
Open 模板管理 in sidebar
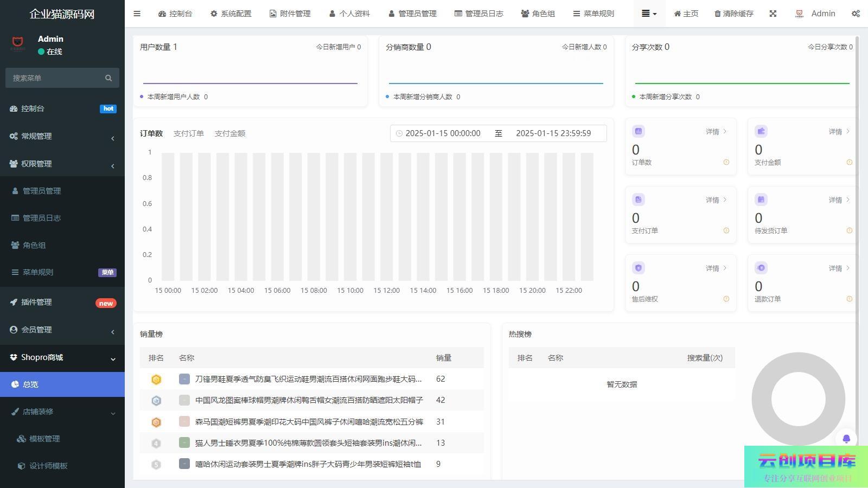pyautogui.click(x=44, y=439)
